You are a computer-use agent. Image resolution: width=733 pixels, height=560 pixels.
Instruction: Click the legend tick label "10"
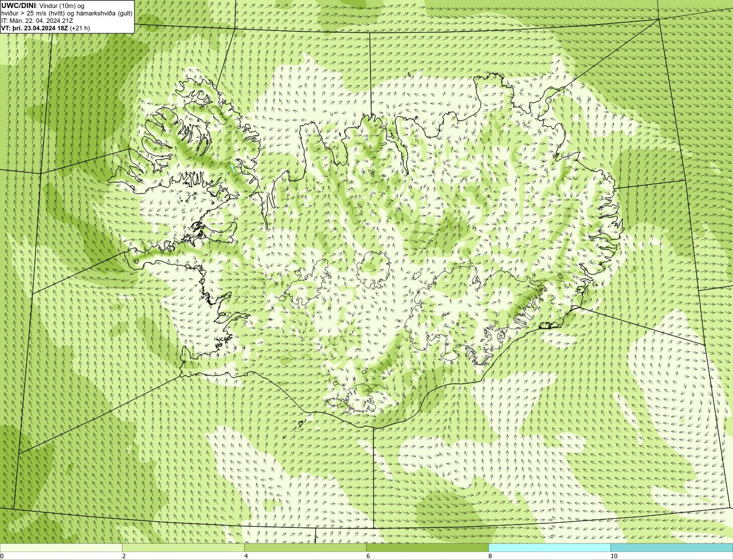coord(614,556)
